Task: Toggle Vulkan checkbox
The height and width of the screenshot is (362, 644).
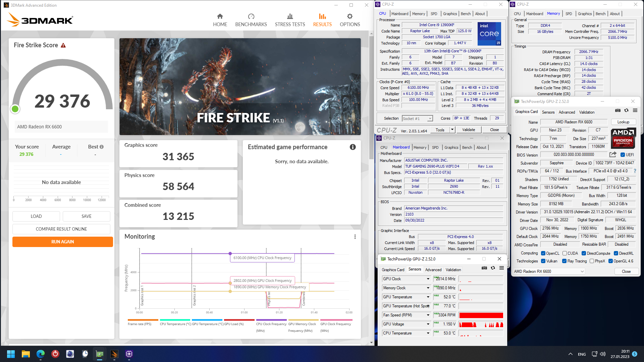Action: click(543, 261)
